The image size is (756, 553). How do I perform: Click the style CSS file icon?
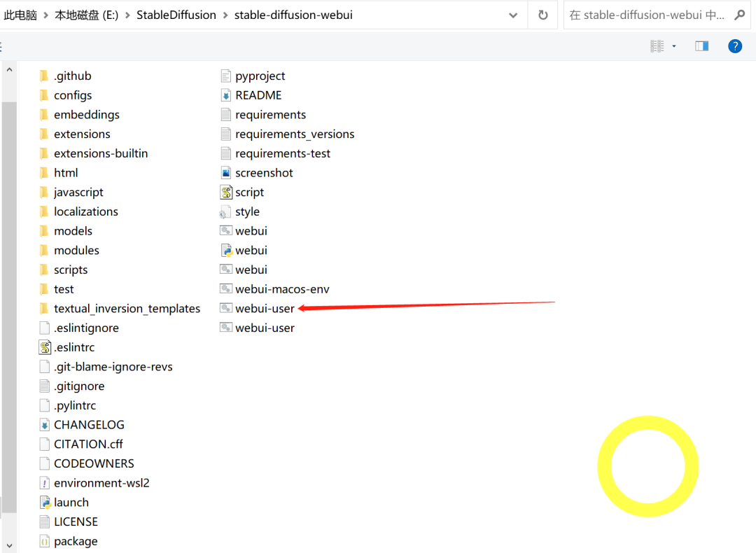click(x=225, y=211)
